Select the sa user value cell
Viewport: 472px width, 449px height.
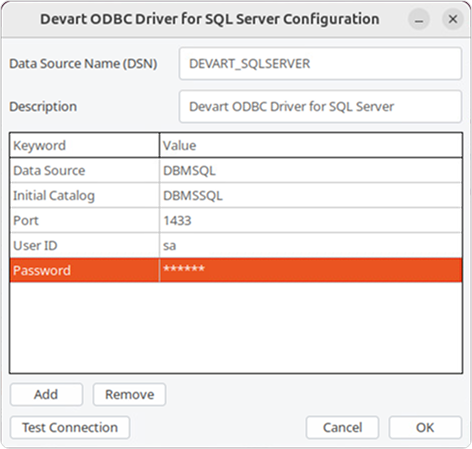tap(311, 245)
